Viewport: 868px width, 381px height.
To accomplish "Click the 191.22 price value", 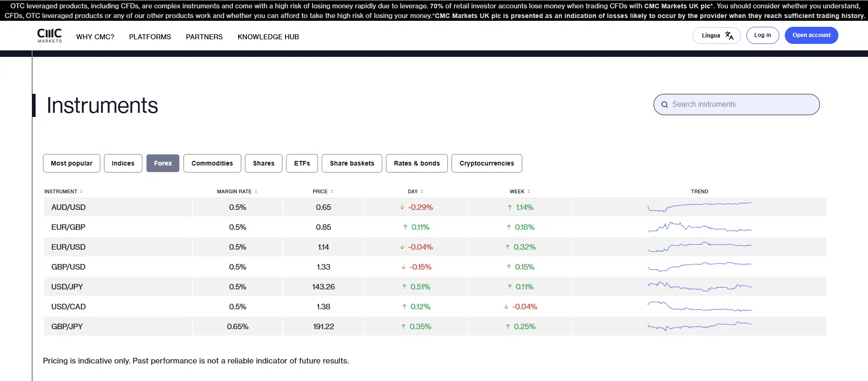I will [324, 326].
